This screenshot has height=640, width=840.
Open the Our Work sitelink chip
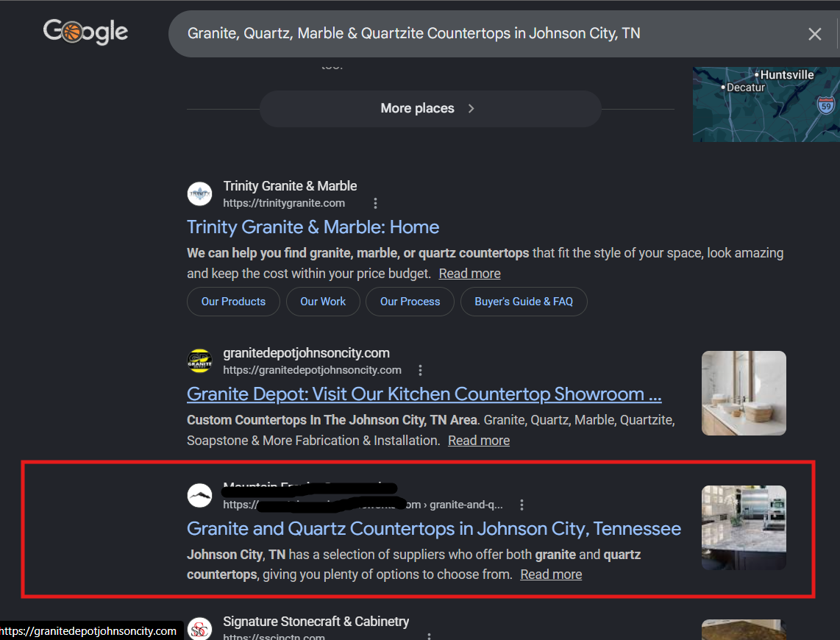pyautogui.click(x=322, y=302)
